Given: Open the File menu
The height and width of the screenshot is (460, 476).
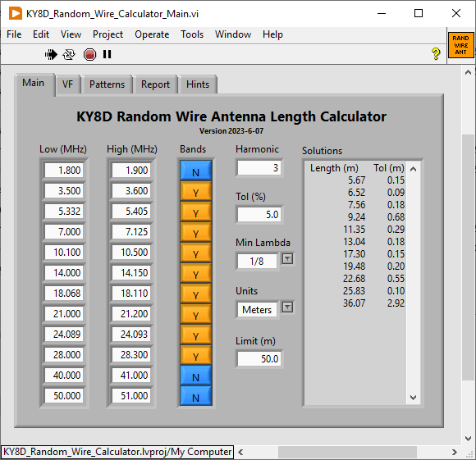Looking at the screenshot, I should pyautogui.click(x=14, y=34).
